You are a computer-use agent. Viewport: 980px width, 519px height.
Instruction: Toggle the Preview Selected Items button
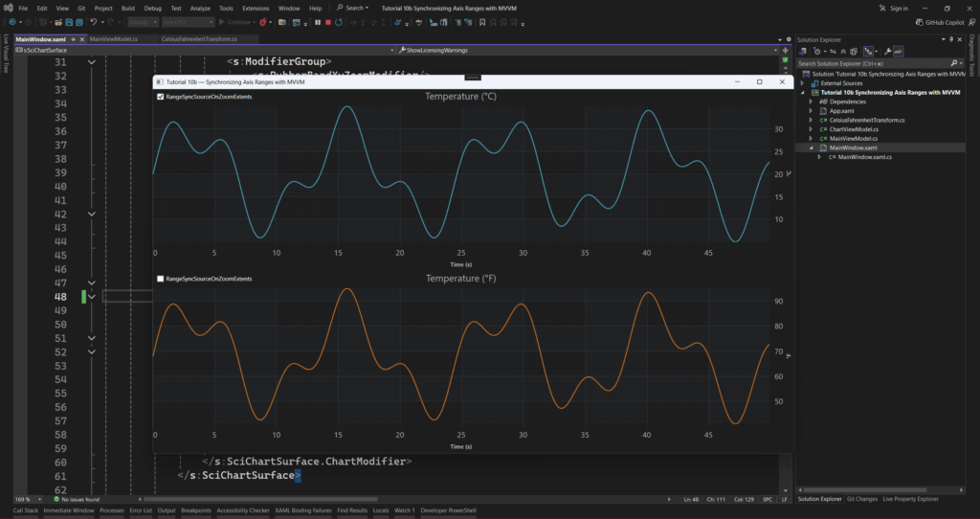899,52
